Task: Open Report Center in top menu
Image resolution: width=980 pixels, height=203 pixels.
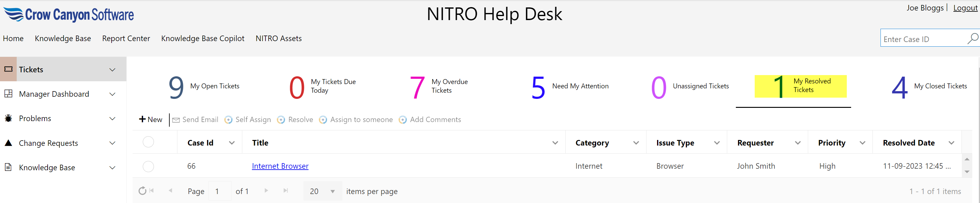Action: coord(126,38)
